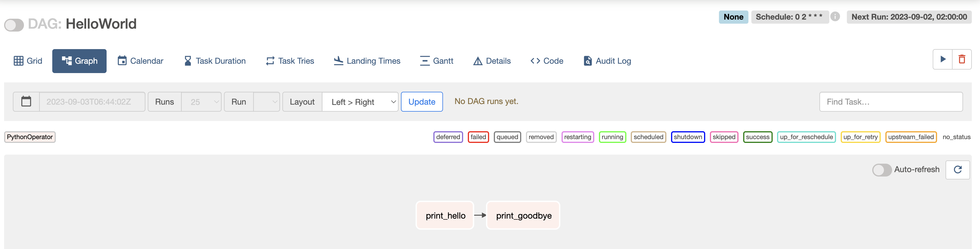Image resolution: width=980 pixels, height=249 pixels.
Task: Click the date input field
Action: [x=92, y=102]
